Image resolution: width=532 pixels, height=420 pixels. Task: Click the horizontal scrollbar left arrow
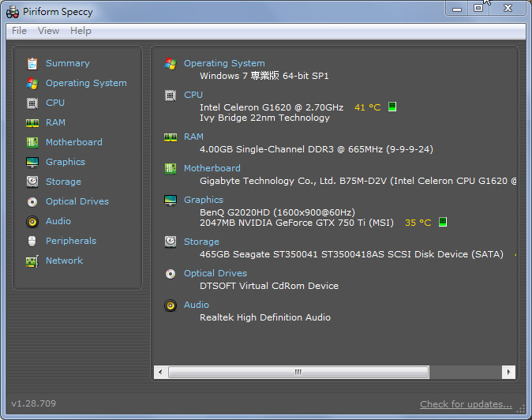click(160, 372)
